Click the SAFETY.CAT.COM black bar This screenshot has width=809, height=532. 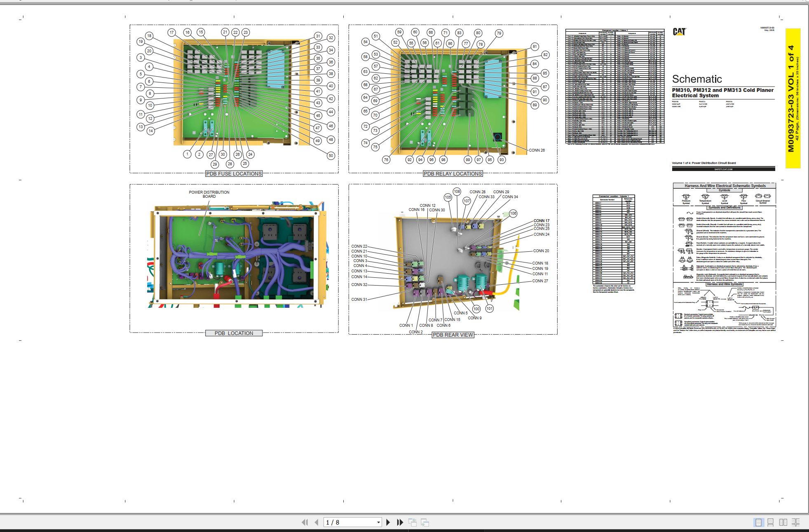tap(723, 169)
